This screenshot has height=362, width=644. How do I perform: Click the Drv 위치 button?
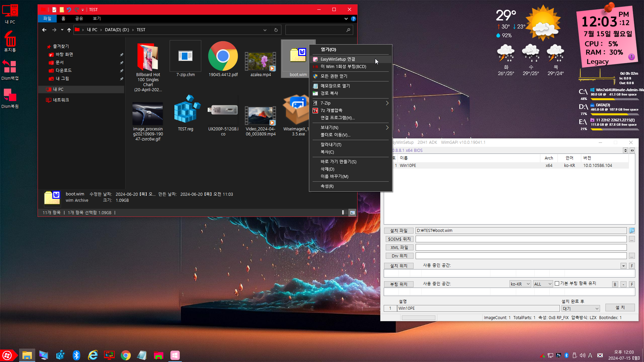pyautogui.click(x=399, y=256)
